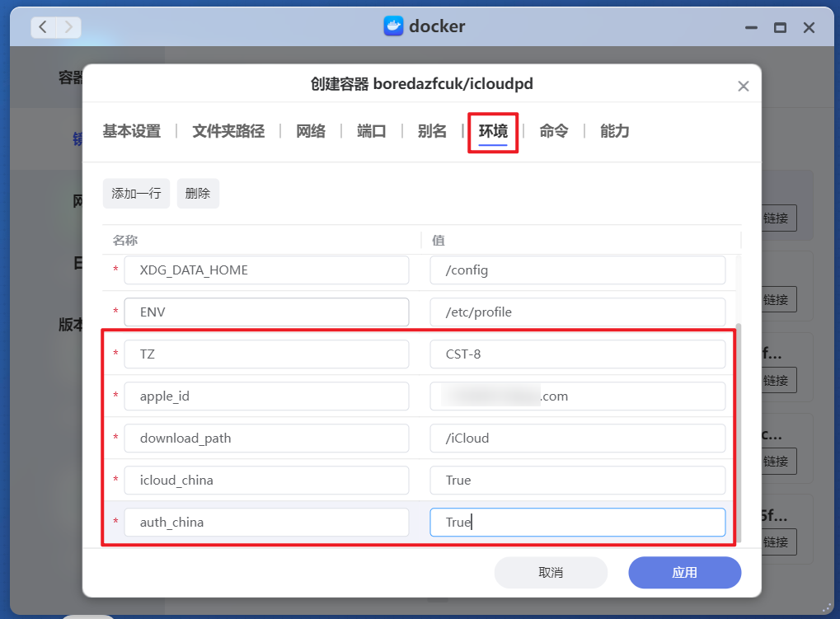Click the 添加一行 button to add a row
The image size is (840, 619).
pyautogui.click(x=136, y=193)
